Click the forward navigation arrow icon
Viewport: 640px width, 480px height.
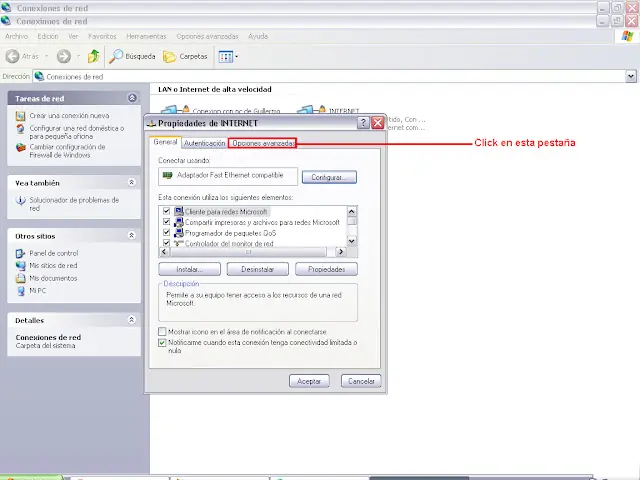tap(64, 56)
